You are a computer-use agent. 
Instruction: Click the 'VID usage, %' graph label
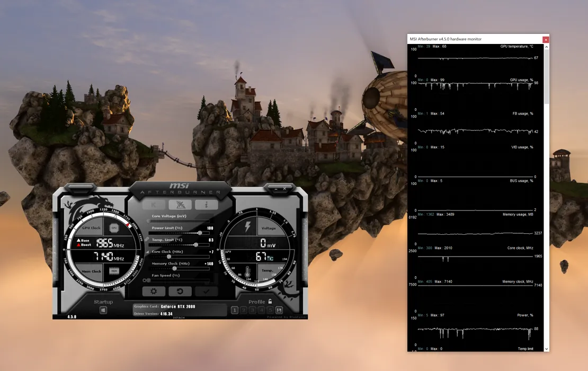522,147
